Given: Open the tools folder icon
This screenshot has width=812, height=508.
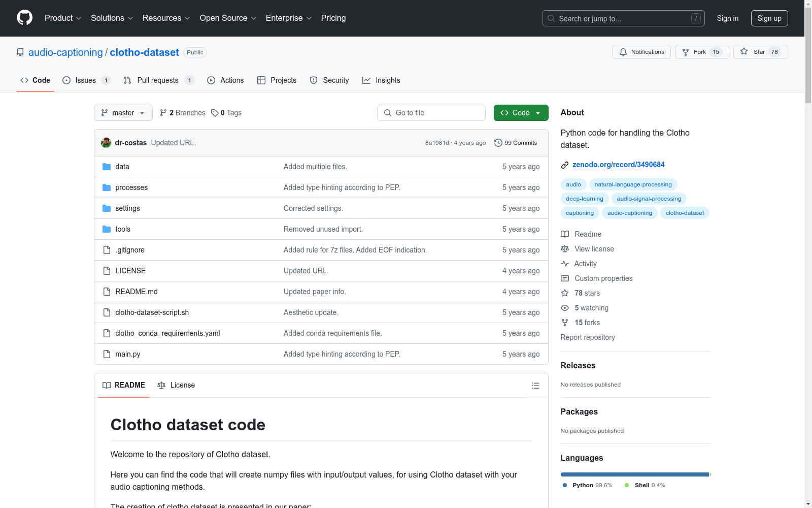Looking at the screenshot, I should [x=107, y=229].
